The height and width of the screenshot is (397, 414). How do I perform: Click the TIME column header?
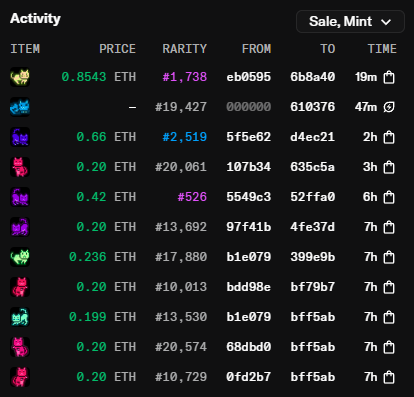[x=382, y=49]
